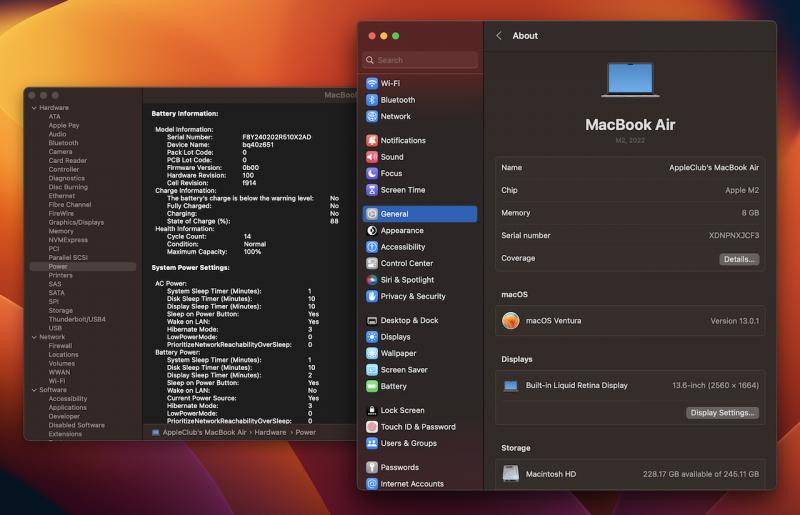The width and height of the screenshot is (800, 515).
Task: Select Firewall under Network in System Information
Action: coord(60,346)
